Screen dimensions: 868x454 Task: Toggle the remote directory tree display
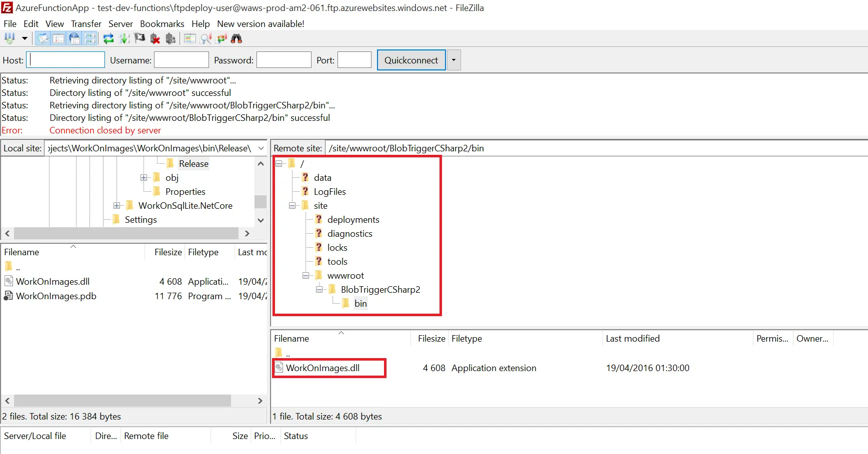pos(74,38)
